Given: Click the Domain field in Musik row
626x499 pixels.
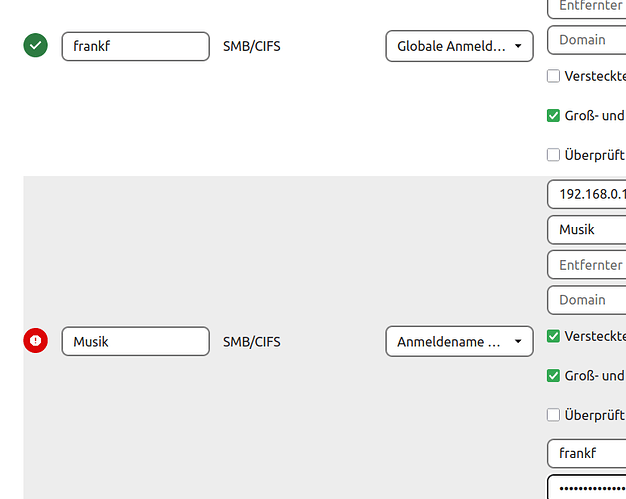Looking at the screenshot, I should (588, 300).
